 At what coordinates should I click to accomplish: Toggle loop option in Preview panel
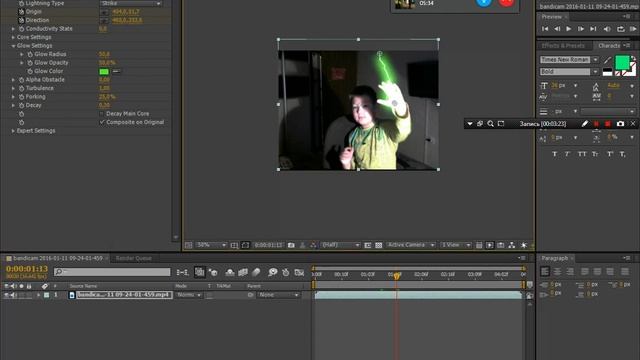(620, 29)
